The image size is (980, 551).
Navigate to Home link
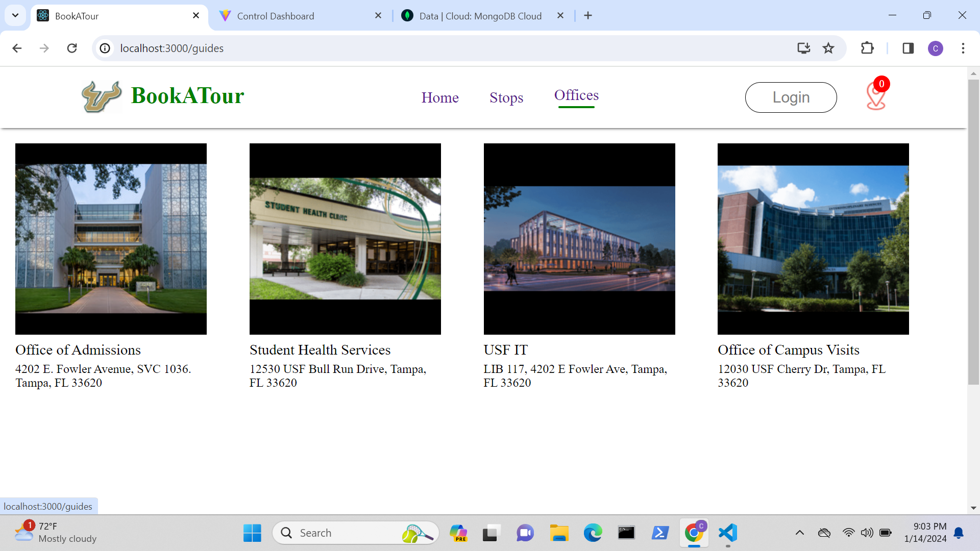click(440, 97)
